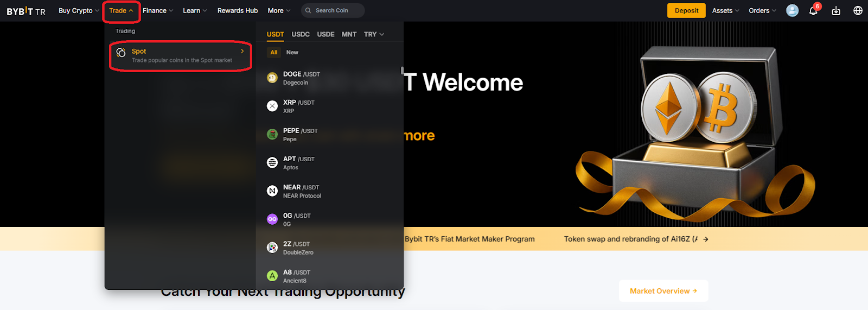Open the TRY currency dropdown
Image resolution: width=868 pixels, height=310 pixels.
tap(374, 34)
